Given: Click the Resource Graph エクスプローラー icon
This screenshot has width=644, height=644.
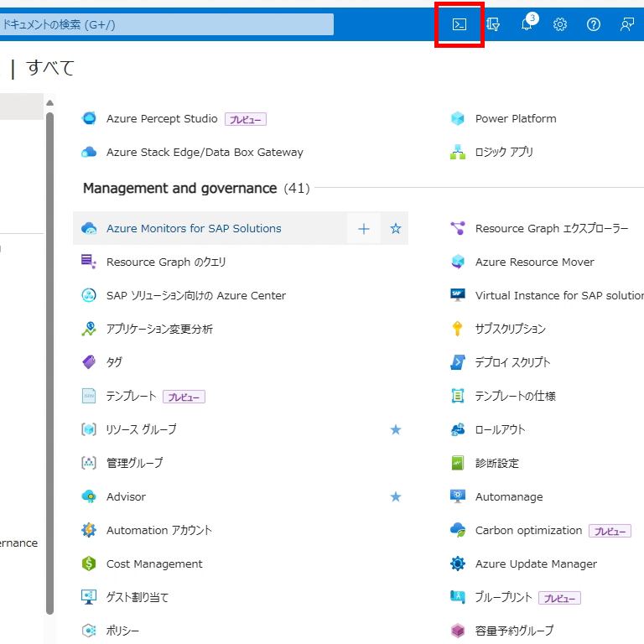Looking at the screenshot, I should click(x=458, y=228).
